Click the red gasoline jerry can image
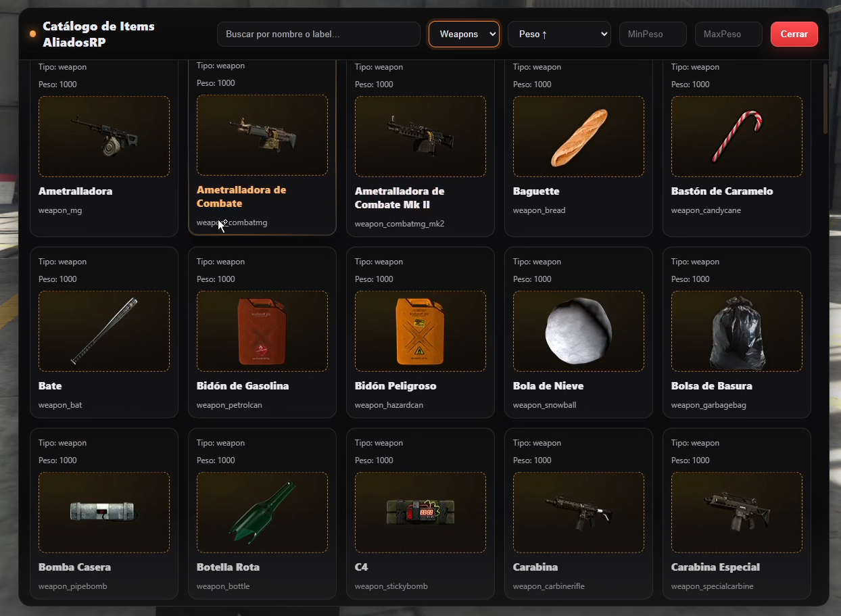Viewport: 841px width, 616px height. click(x=262, y=331)
